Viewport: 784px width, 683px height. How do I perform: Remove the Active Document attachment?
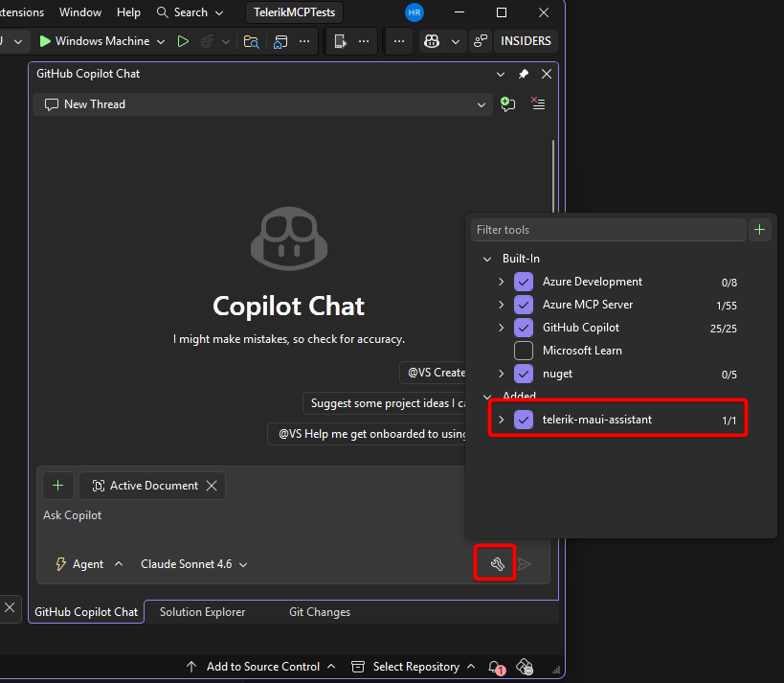pyautogui.click(x=212, y=486)
